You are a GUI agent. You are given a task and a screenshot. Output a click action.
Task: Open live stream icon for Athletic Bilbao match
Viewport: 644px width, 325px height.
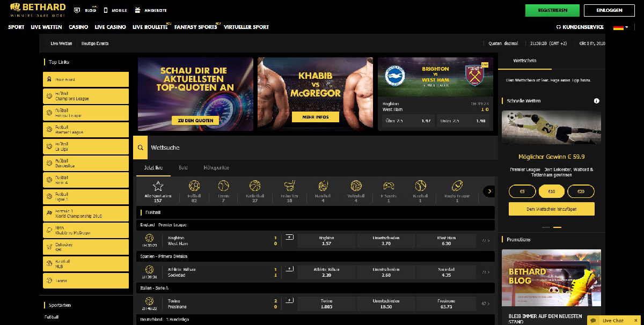289,269
